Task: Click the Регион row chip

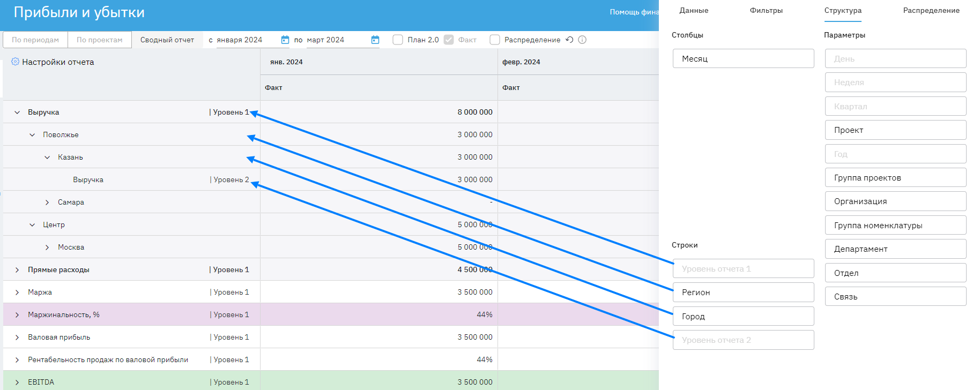Action: pos(743,292)
